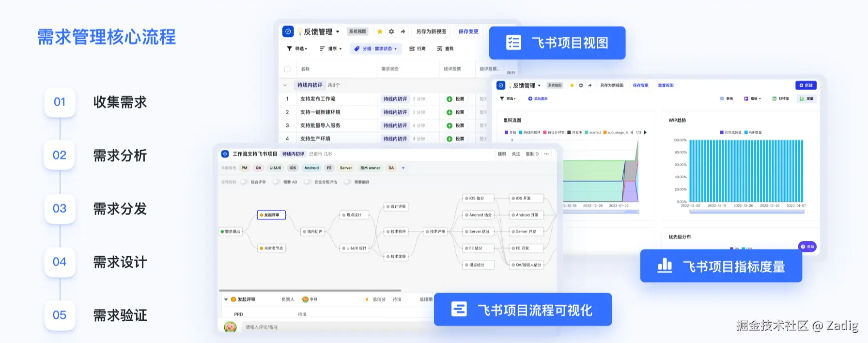Click the star icon in the metrics window
This screenshot has height=343, width=868.
572,85
